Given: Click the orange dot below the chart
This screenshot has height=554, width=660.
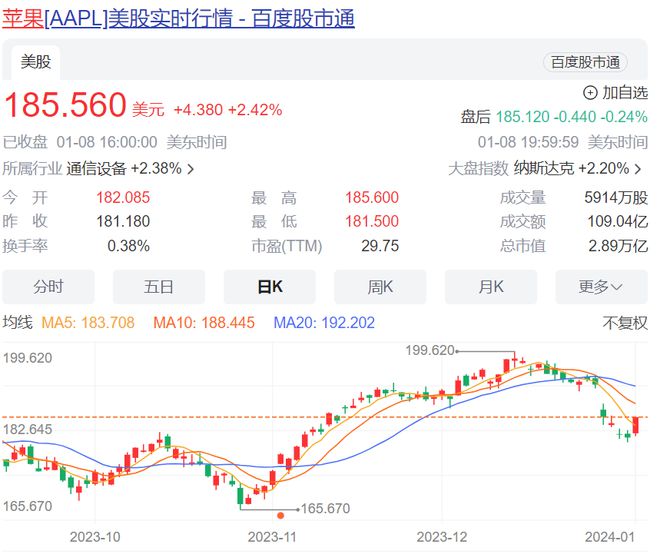Looking at the screenshot, I should (x=281, y=516).
